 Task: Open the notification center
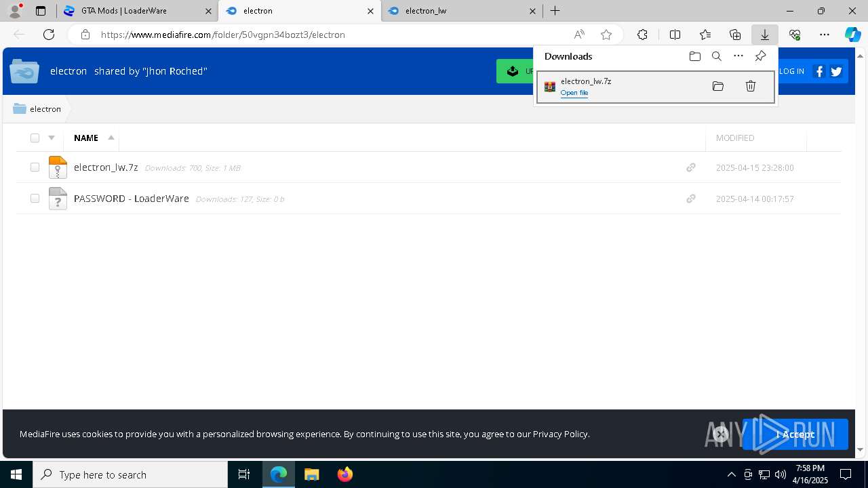[x=846, y=474]
